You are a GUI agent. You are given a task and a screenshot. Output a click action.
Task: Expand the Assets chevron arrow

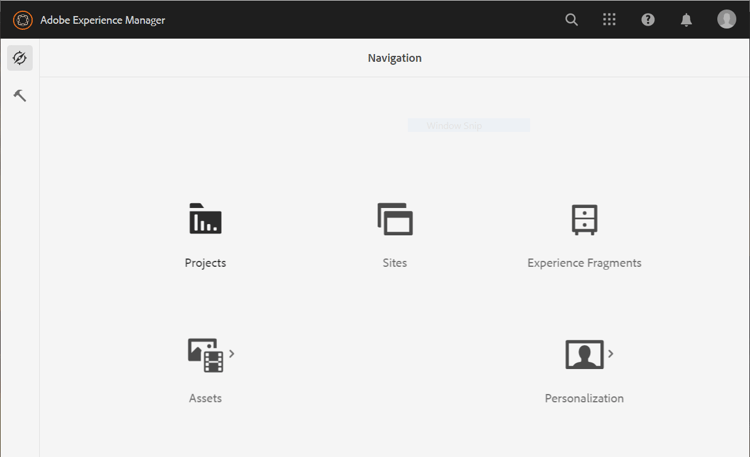pyautogui.click(x=232, y=354)
